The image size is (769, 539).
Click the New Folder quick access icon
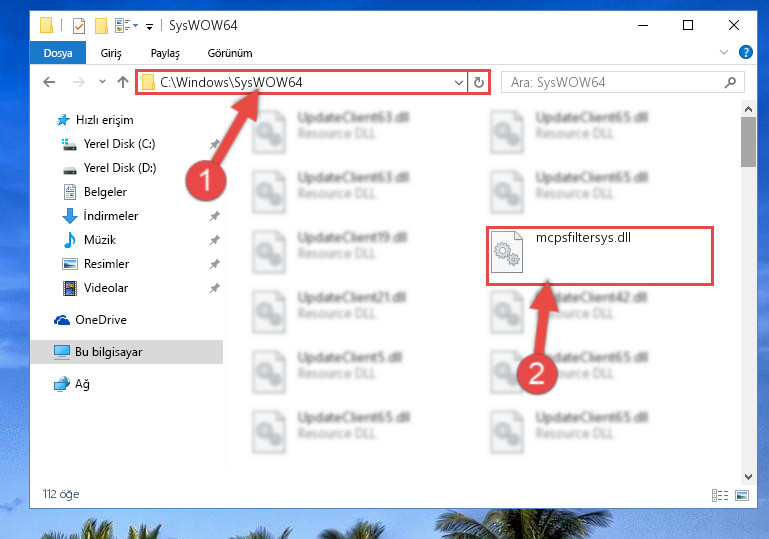[101, 26]
